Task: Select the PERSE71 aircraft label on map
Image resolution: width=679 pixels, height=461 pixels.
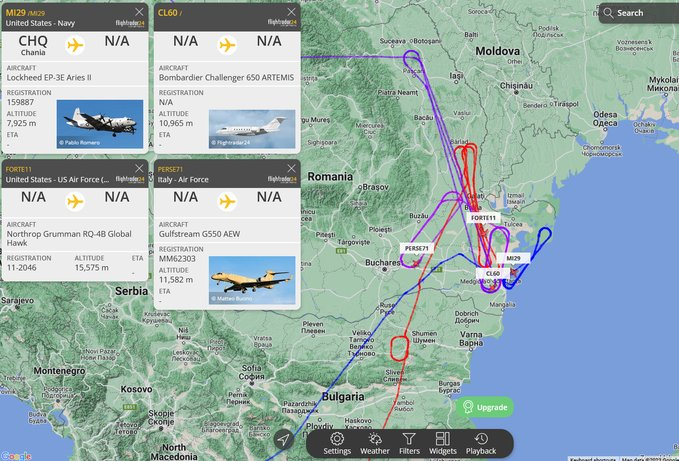Action: pyautogui.click(x=417, y=248)
